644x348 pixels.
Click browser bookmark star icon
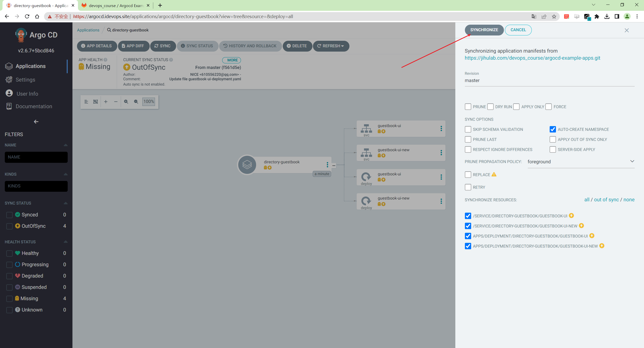(x=554, y=17)
